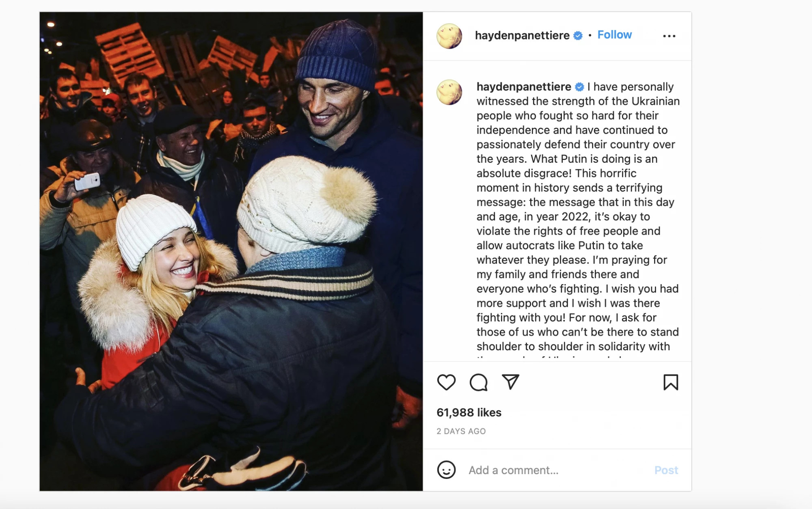Open the haydenpanettiere username in the header
The image size is (812, 509).
click(x=522, y=35)
